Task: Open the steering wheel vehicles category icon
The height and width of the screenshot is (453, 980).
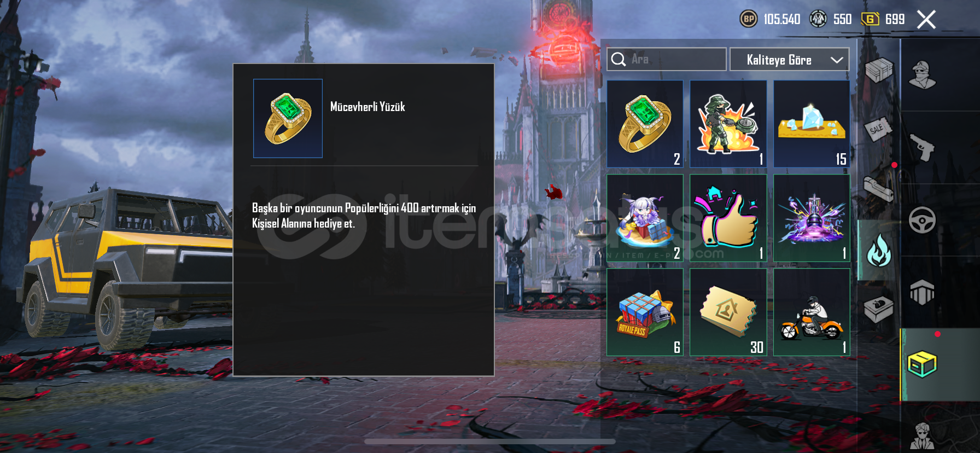Action: pyautogui.click(x=923, y=220)
